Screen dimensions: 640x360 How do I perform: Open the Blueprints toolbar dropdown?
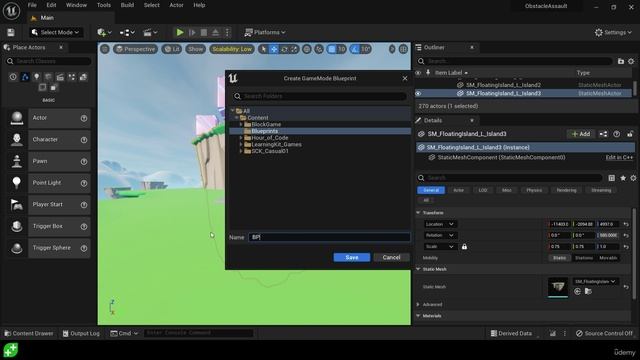coord(127,32)
